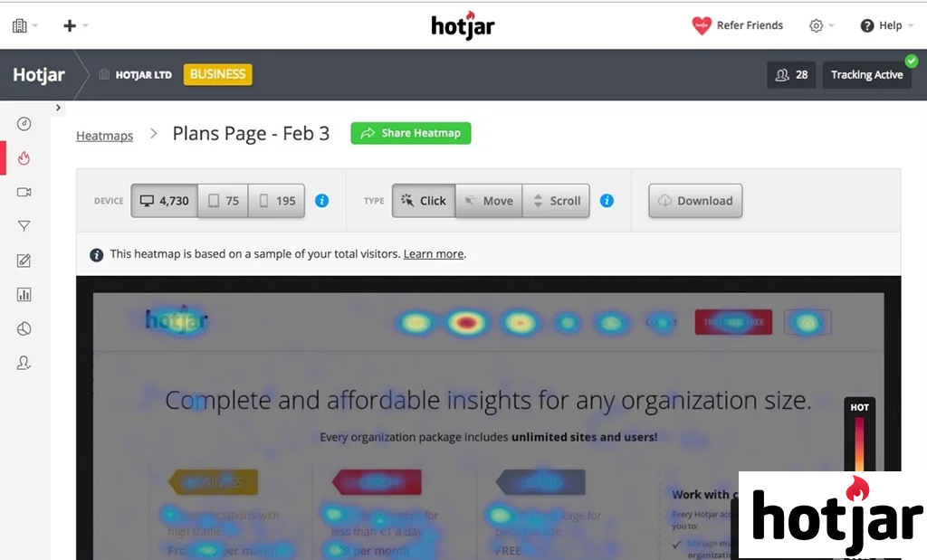
Task: Expand the plus add-new dropdown
Action: [75, 25]
